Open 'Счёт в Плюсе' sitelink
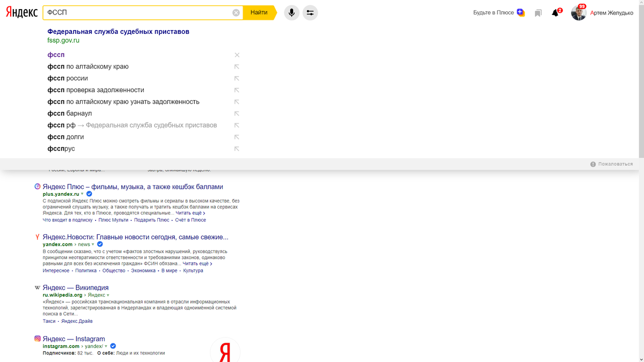The height and width of the screenshot is (362, 644). 191,220
